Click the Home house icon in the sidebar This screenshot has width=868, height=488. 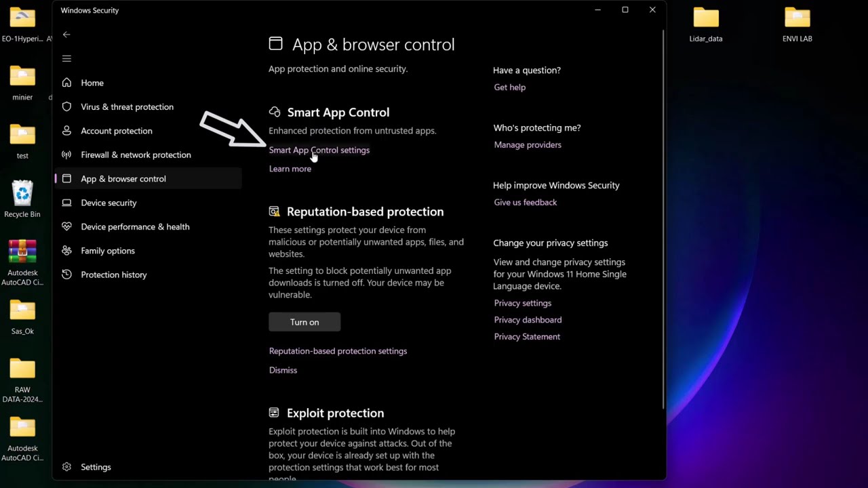[66, 83]
